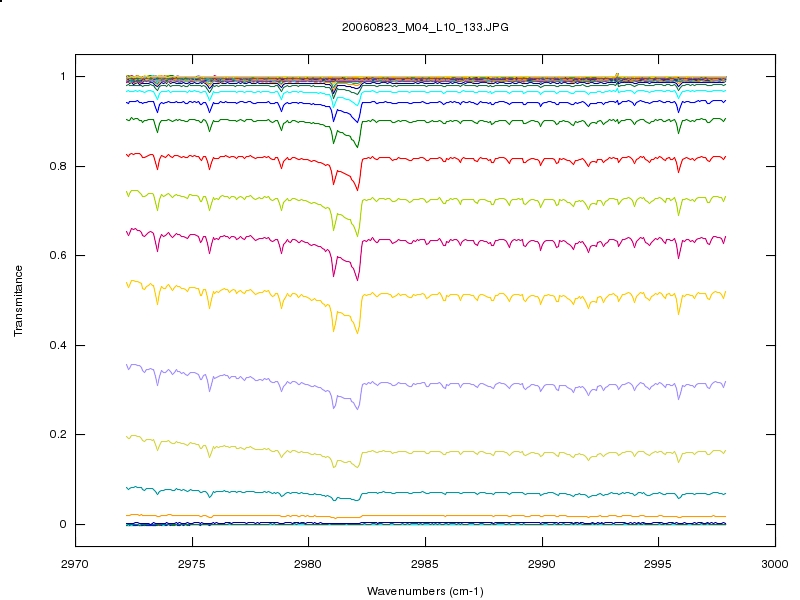Click x-axis tick label 3000

[774, 564]
